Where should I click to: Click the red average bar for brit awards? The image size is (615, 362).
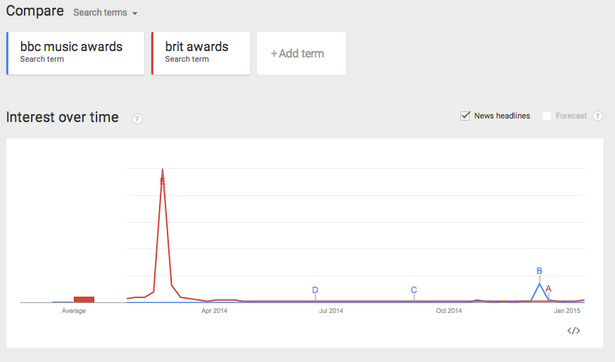click(x=84, y=299)
